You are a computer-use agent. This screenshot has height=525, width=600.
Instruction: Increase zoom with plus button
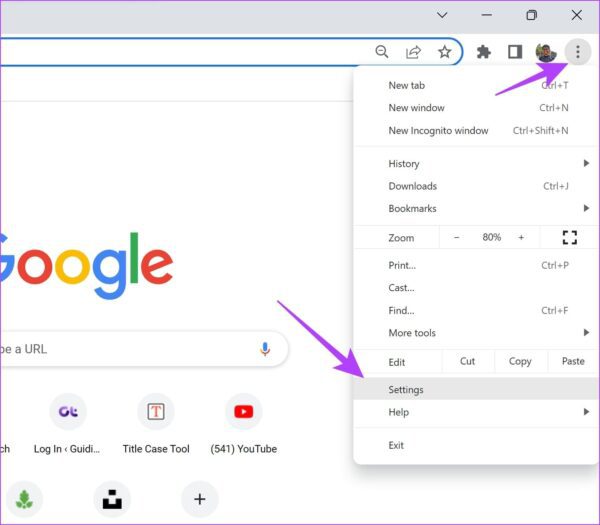pyautogui.click(x=521, y=237)
